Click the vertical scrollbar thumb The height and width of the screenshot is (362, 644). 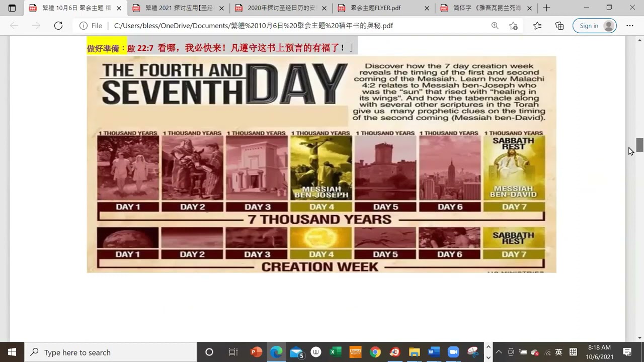click(639, 145)
